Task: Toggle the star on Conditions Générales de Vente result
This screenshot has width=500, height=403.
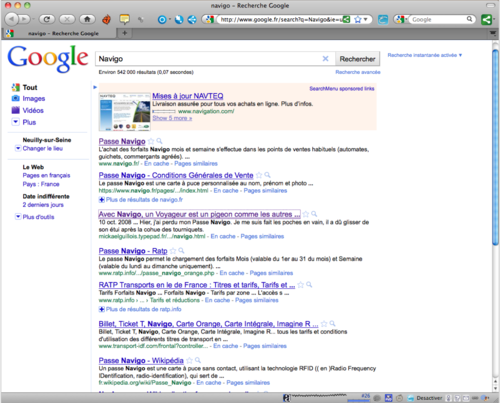Action: [259, 175]
